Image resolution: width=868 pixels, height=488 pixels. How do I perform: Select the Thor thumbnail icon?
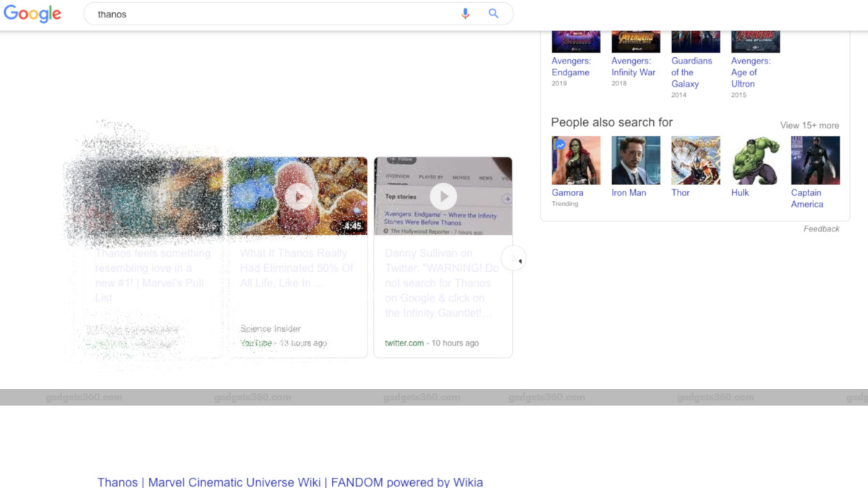click(x=695, y=160)
